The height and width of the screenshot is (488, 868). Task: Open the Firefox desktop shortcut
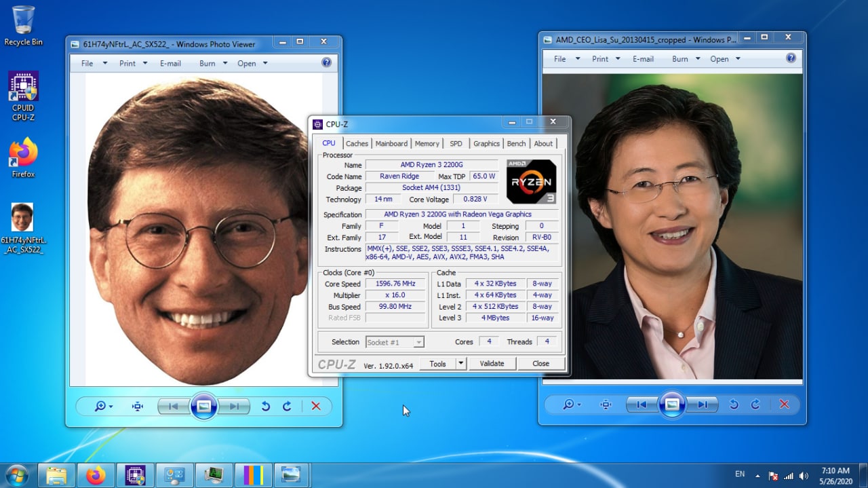[x=23, y=157]
